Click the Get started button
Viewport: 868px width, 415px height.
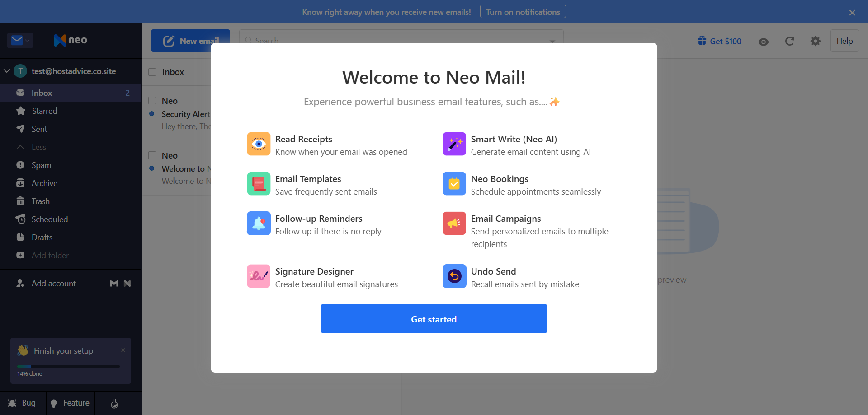tap(434, 319)
